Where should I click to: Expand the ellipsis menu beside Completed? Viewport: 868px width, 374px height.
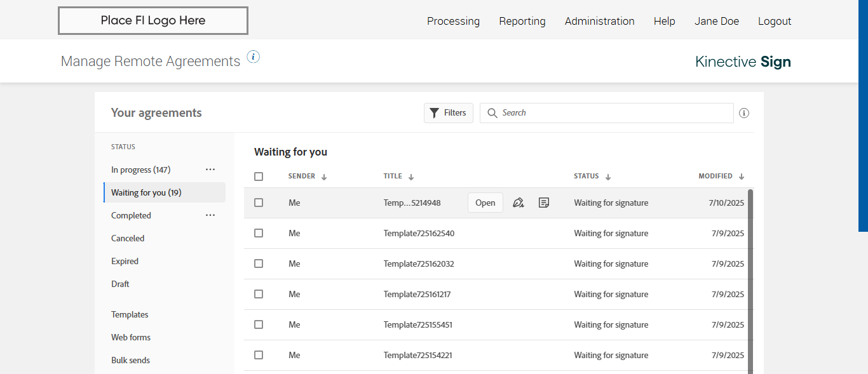coord(210,215)
